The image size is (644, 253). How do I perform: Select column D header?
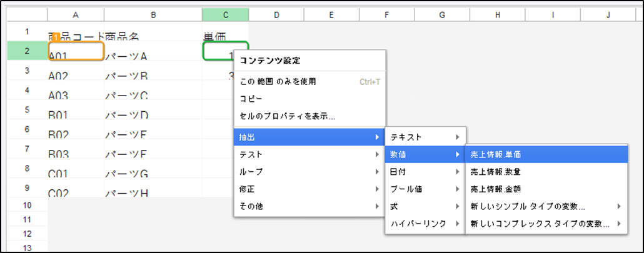(276, 15)
